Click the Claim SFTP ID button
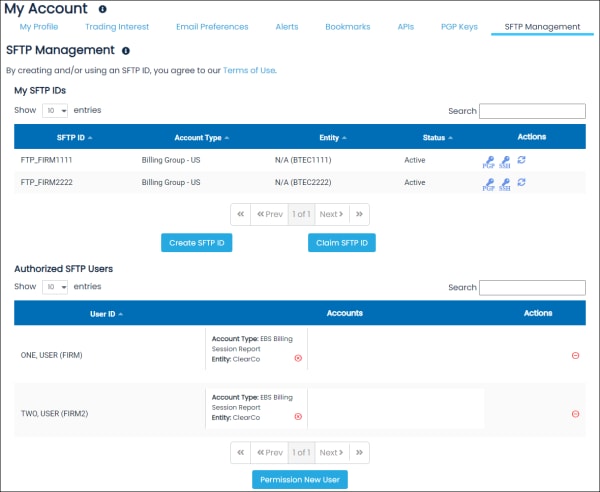The image size is (600, 492). (341, 243)
